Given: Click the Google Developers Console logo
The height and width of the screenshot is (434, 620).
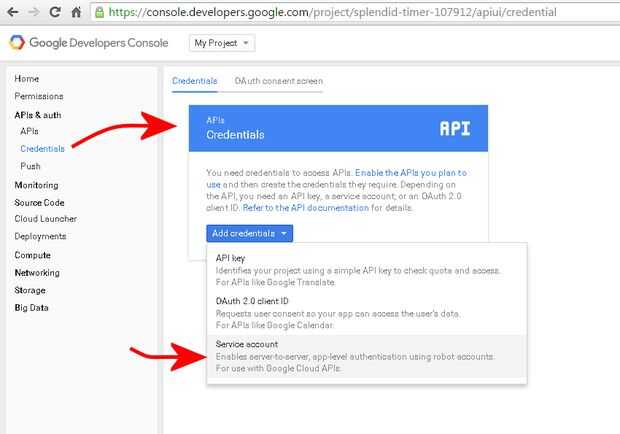Looking at the screenshot, I should click(x=89, y=43).
